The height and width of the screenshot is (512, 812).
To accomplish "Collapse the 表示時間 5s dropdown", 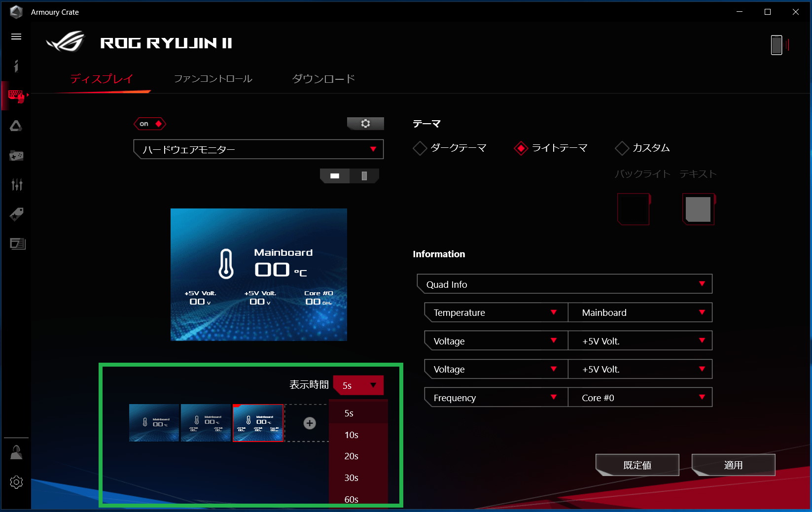I will tap(358, 385).
